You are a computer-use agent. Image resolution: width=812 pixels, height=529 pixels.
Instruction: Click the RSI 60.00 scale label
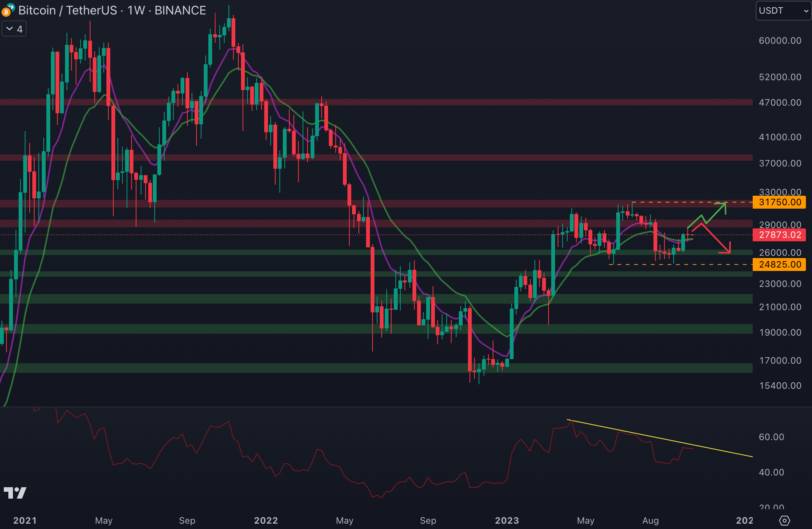click(771, 437)
